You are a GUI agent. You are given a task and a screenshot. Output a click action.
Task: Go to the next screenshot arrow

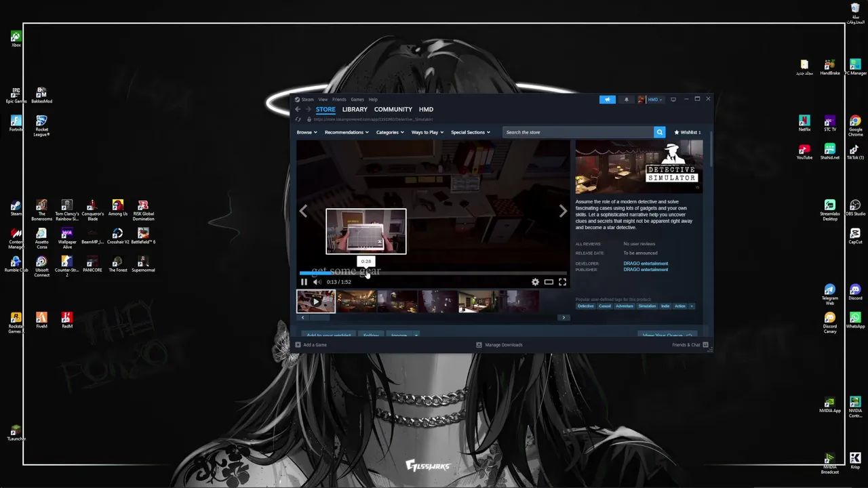(563, 211)
